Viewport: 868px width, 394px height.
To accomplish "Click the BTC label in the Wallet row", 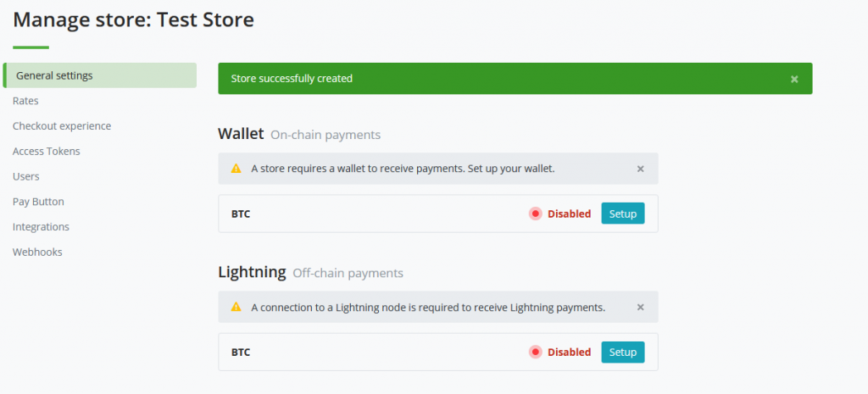I will tap(241, 214).
